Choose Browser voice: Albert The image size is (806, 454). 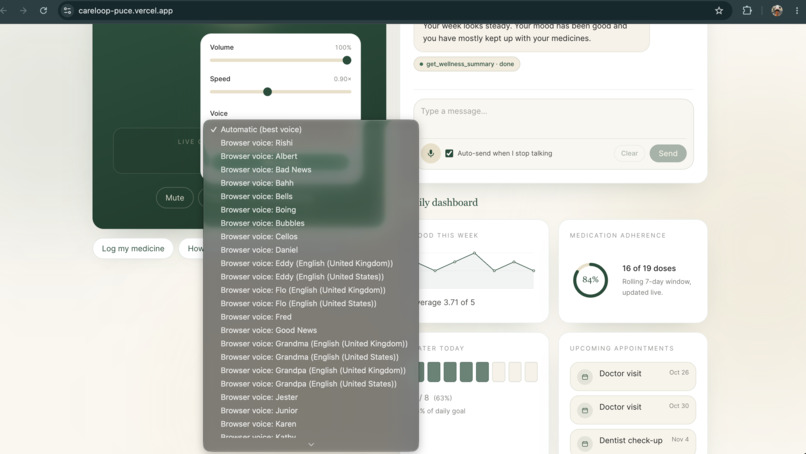click(310, 156)
